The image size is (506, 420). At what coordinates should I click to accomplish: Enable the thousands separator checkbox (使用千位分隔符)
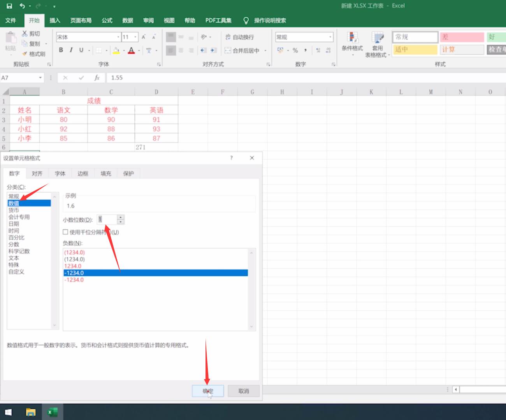(65, 232)
